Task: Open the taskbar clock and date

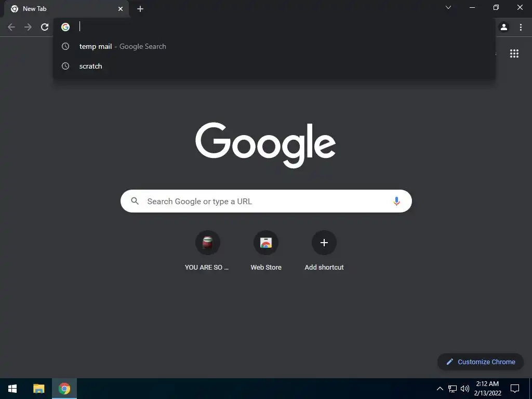Action: tap(487, 389)
